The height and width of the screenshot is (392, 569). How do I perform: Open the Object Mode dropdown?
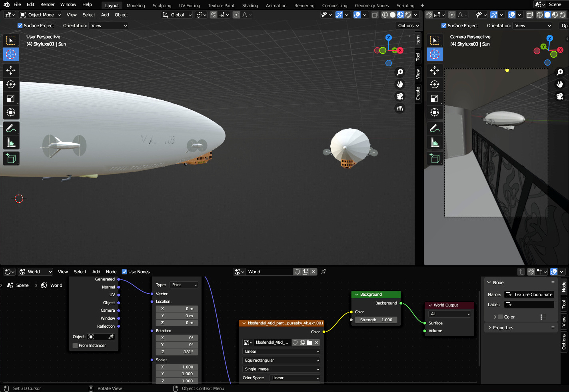(x=40, y=15)
